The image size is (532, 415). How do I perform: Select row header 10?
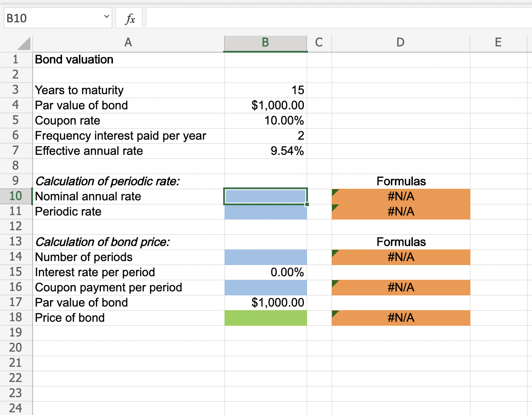[16, 196]
